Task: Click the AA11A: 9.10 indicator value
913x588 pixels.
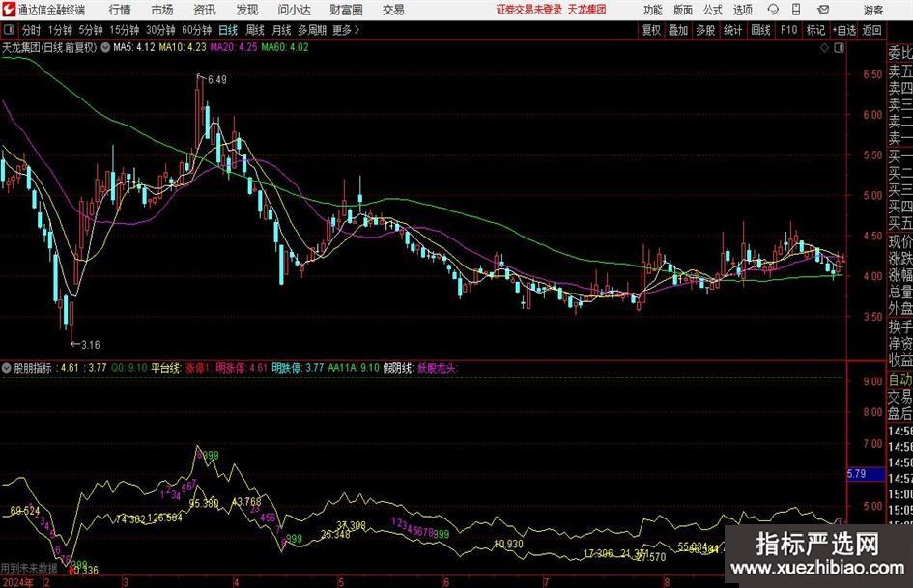Action: tap(354, 367)
